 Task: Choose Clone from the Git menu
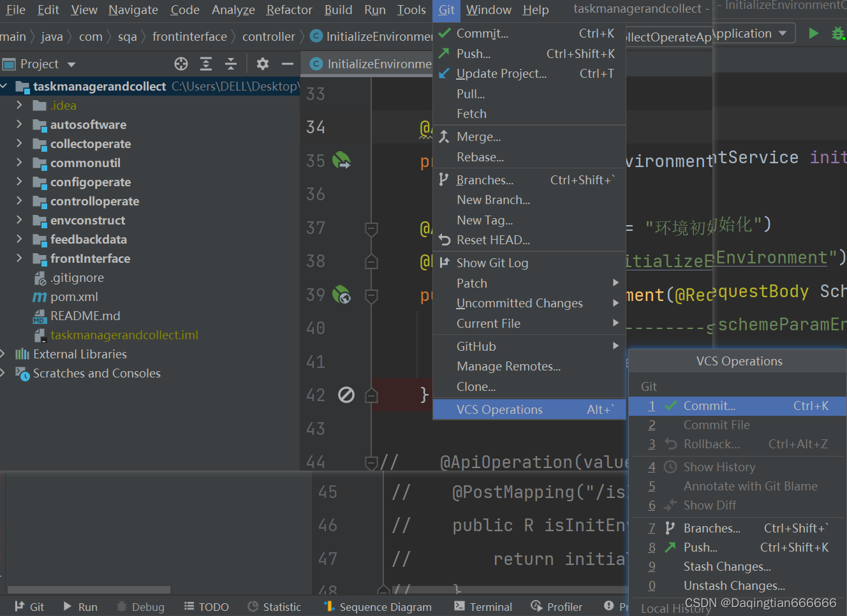click(475, 386)
